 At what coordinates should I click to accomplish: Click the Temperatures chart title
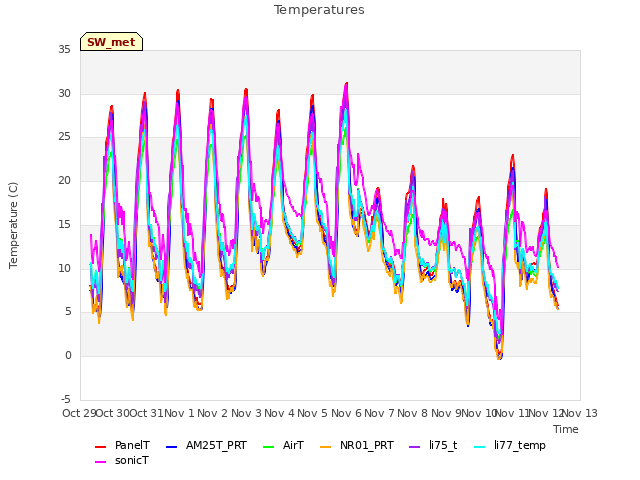[x=319, y=10]
